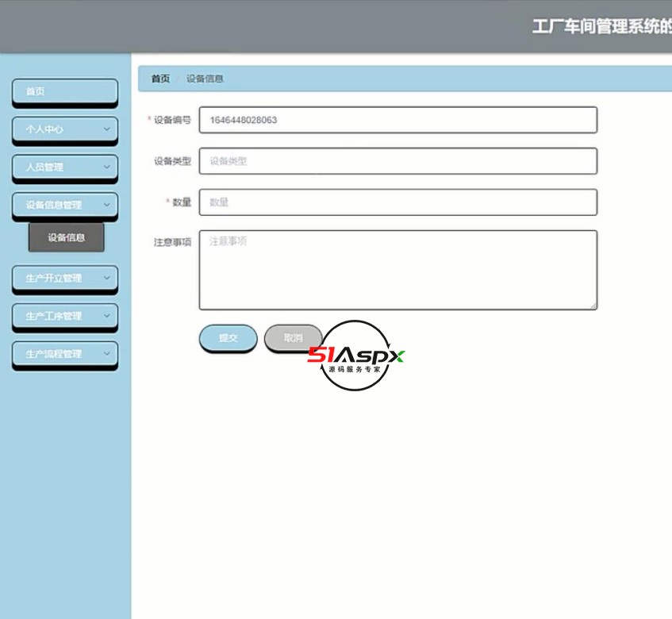This screenshot has width=672, height=619.
Task: Expand the 生产开立管理 dropdown arrow
Action: (x=106, y=279)
